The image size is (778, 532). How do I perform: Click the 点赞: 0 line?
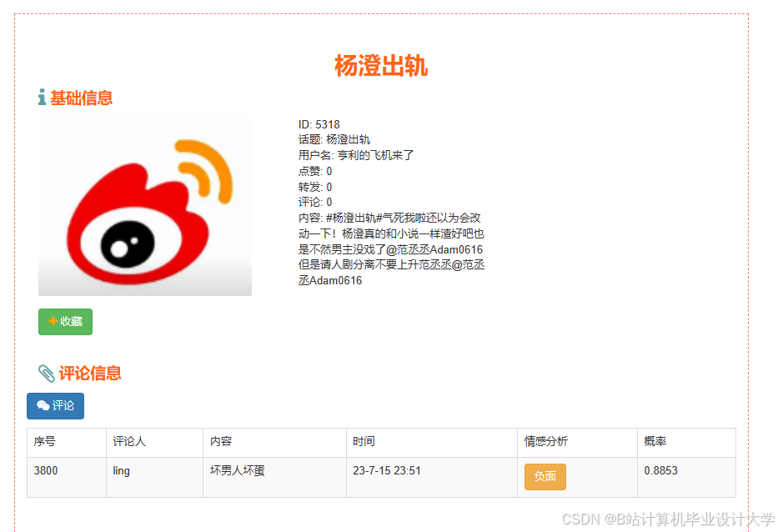(x=315, y=171)
